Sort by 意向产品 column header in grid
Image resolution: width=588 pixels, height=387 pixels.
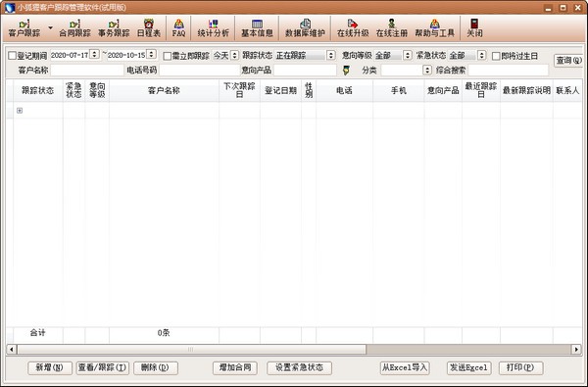click(443, 90)
